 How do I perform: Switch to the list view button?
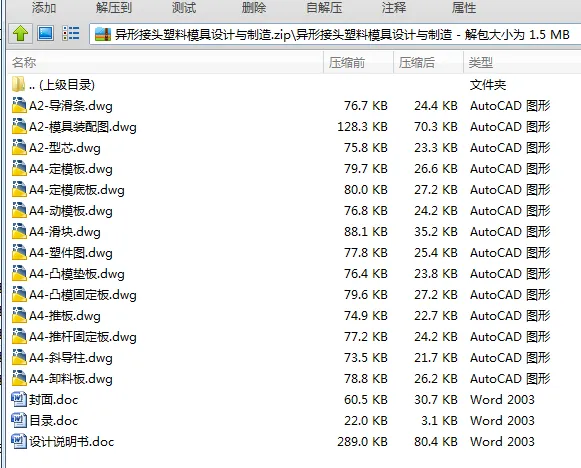70,33
